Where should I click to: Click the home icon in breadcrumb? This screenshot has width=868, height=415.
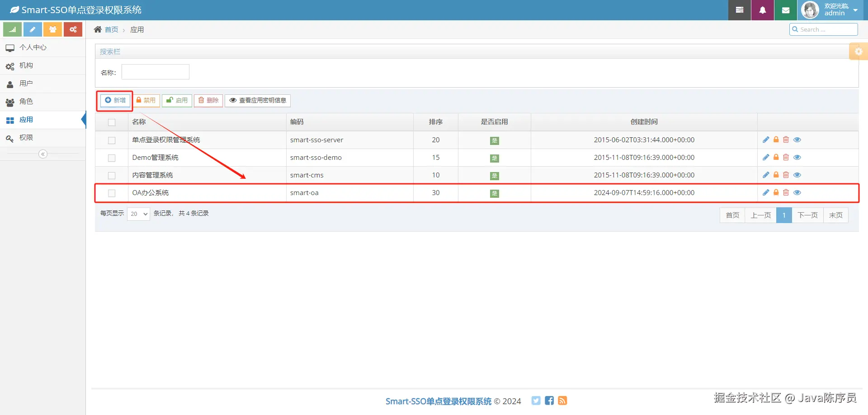click(x=98, y=29)
